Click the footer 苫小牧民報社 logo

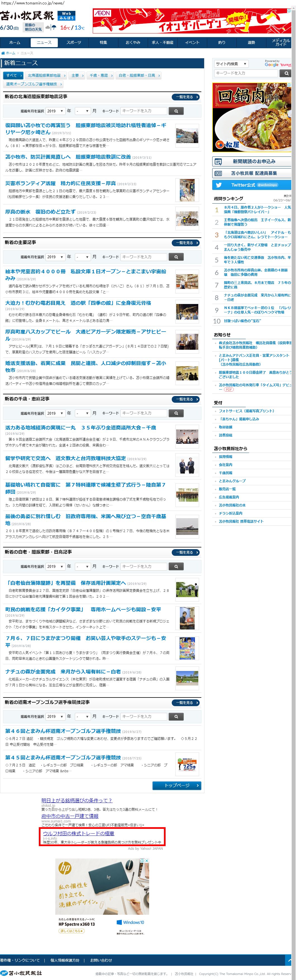pos(21,973)
